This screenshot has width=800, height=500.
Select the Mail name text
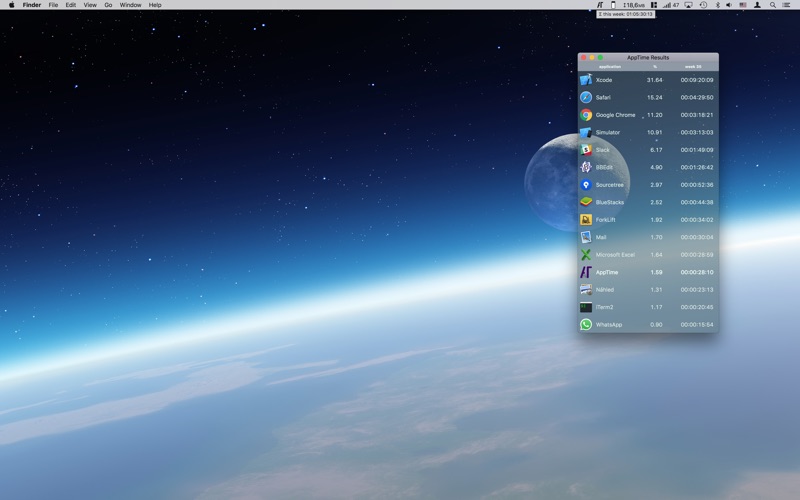coord(601,237)
